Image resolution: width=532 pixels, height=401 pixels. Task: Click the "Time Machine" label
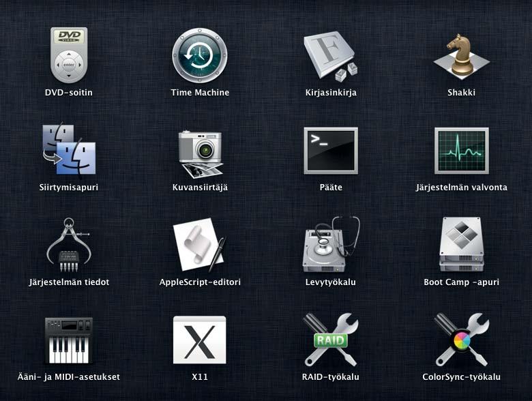200,92
